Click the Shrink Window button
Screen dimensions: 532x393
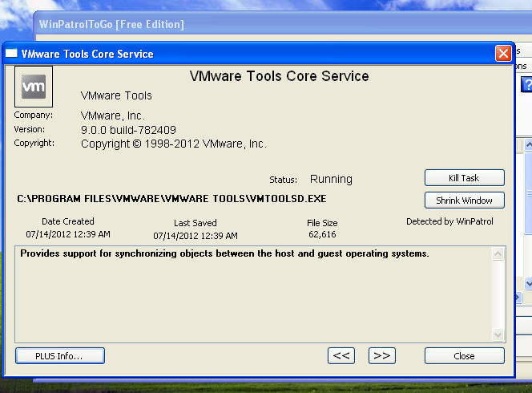pyautogui.click(x=464, y=200)
